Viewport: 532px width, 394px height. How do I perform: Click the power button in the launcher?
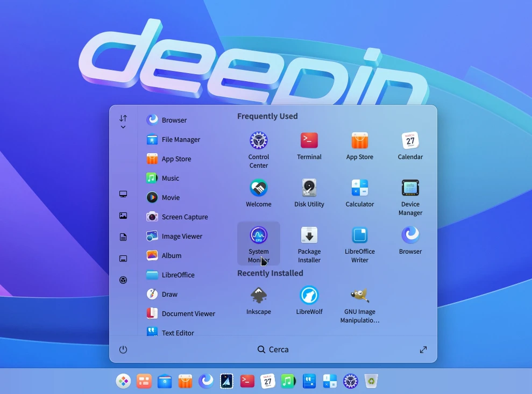point(123,349)
